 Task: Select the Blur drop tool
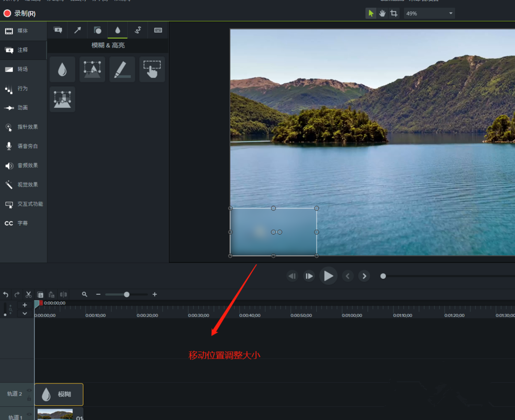point(62,69)
